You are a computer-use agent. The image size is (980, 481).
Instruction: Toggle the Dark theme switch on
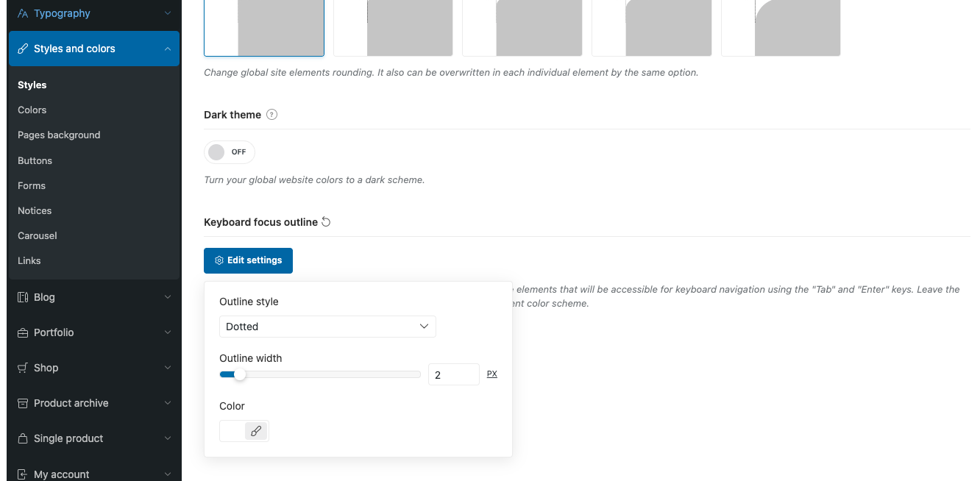(229, 152)
